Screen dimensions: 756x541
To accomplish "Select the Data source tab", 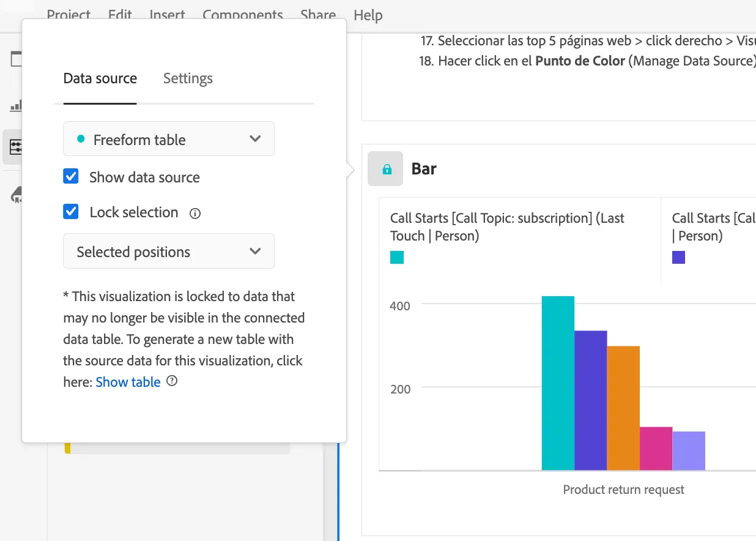I will pos(100,78).
